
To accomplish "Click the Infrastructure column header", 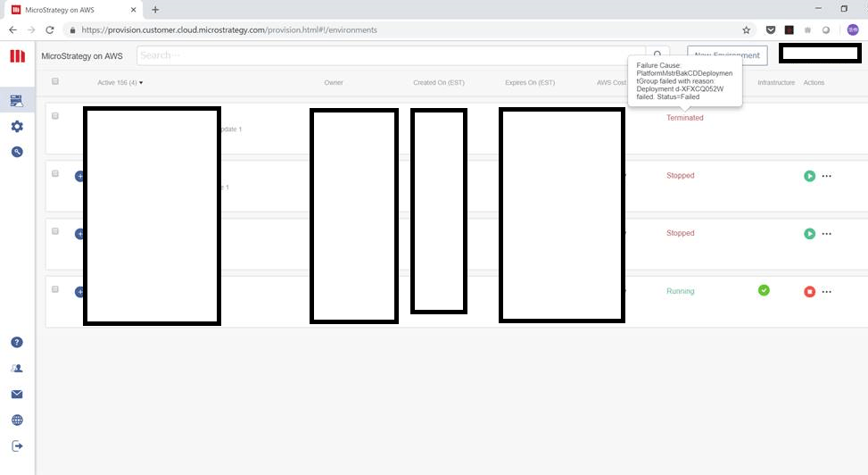I will point(776,82).
